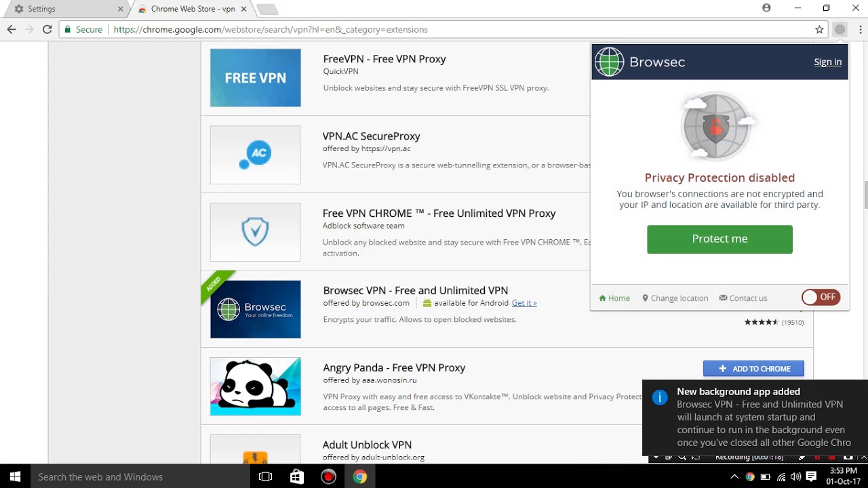Open the Chrome user profile icon
Image resolution: width=868 pixels, height=488 pixels.
pos(766,8)
